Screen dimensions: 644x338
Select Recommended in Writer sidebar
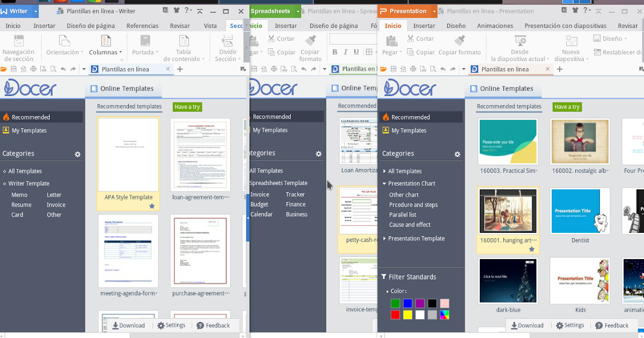(42, 117)
